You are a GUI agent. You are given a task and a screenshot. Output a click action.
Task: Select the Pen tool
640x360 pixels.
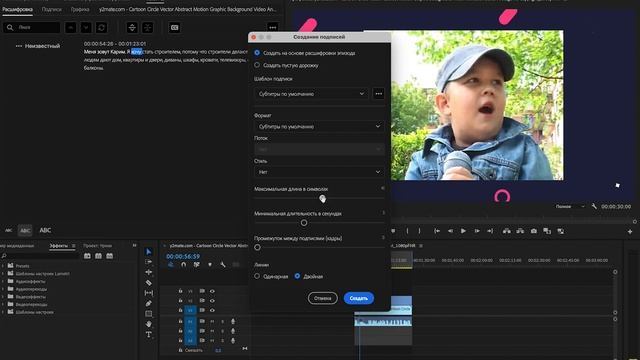pyautogui.click(x=149, y=303)
